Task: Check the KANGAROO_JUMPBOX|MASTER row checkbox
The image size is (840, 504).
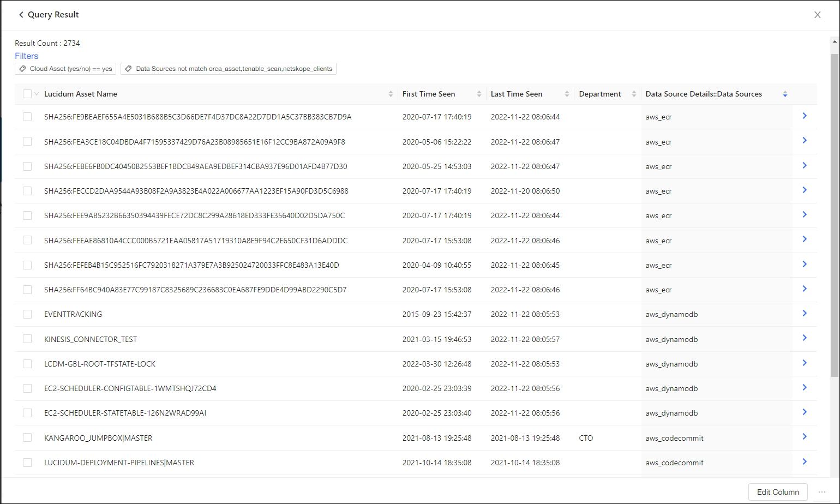Action: point(27,437)
